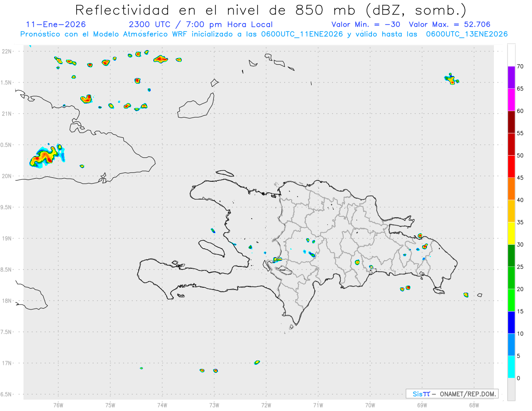
Task: Click the '73W' longitude label
Action: click(x=214, y=405)
